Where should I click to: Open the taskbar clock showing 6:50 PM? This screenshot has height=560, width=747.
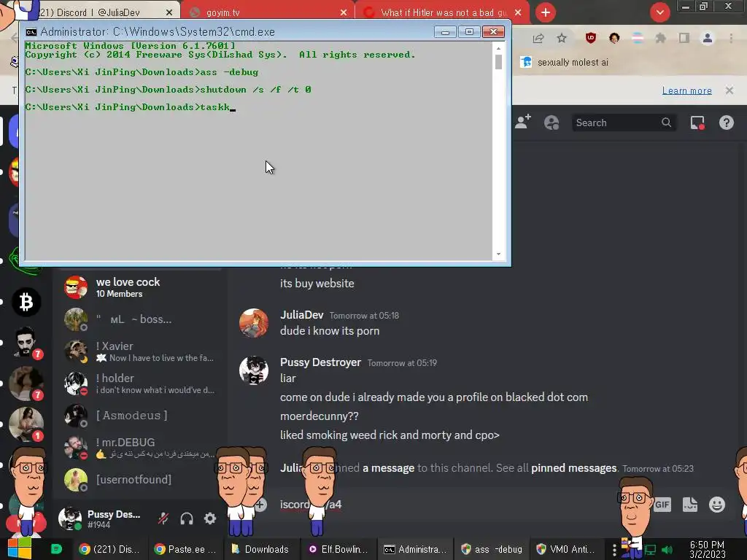707,549
